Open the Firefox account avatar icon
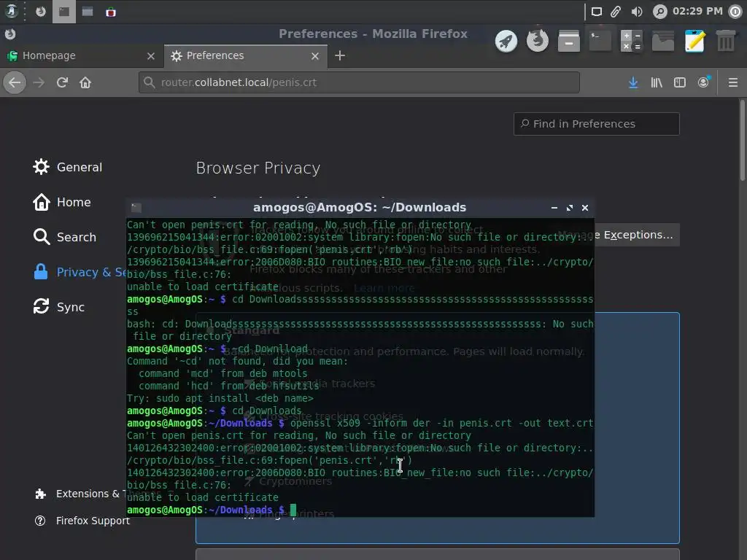The height and width of the screenshot is (560, 747). coord(703,82)
